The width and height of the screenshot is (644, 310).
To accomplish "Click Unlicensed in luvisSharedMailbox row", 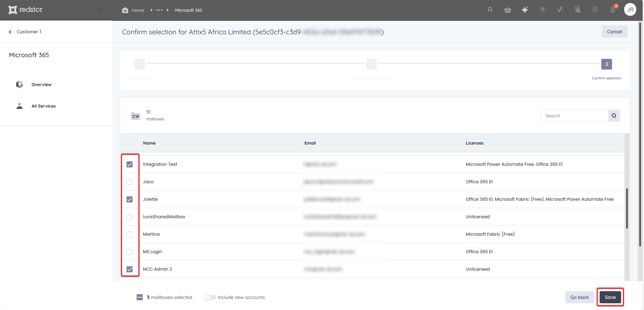I will 478,217.
